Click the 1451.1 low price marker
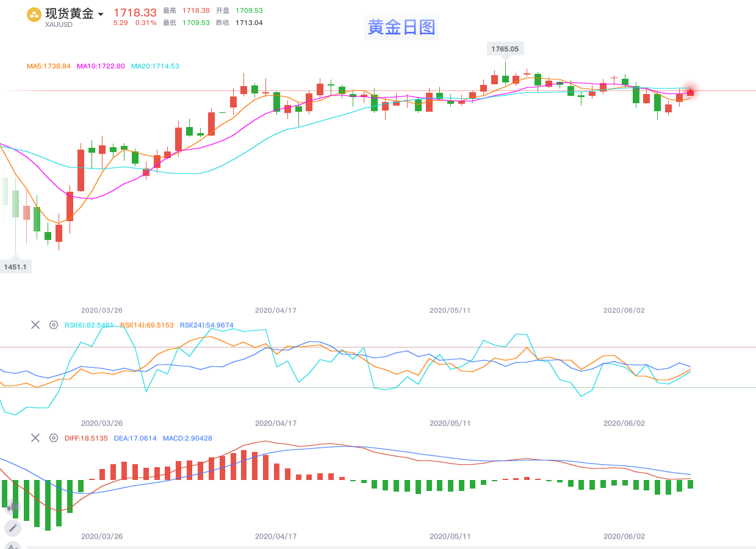The image size is (756, 549). coord(16,267)
